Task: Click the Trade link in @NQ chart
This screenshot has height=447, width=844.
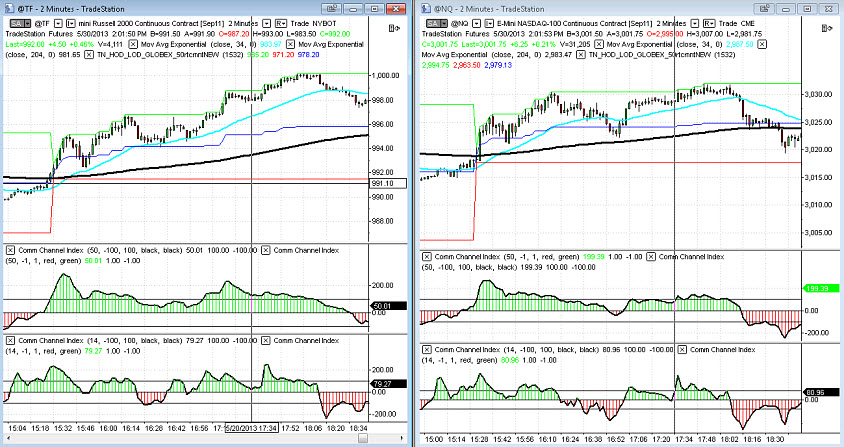Action: click(728, 24)
